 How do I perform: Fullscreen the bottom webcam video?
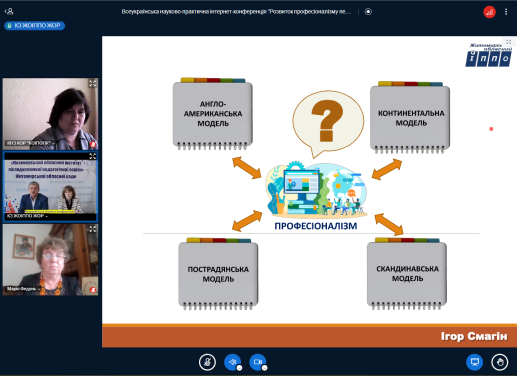[92, 229]
